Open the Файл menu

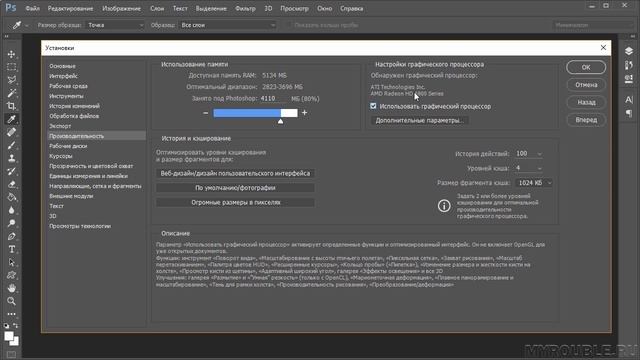click(32, 9)
